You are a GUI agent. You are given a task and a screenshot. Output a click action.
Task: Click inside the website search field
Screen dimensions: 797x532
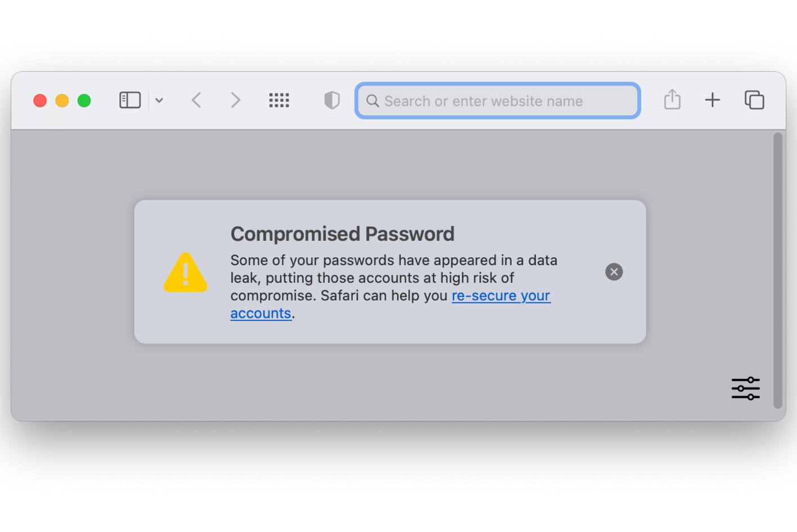(x=497, y=101)
